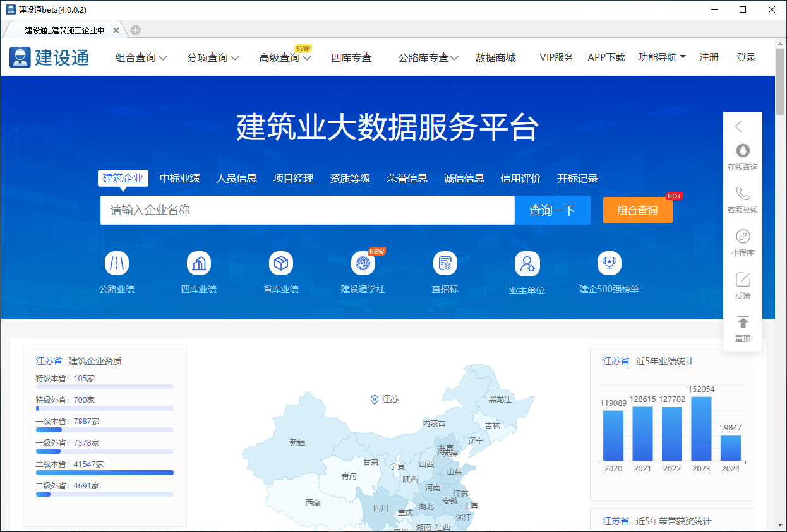Select the 中标业绩 search tab
This screenshot has height=532, width=787.
click(180, 178)
